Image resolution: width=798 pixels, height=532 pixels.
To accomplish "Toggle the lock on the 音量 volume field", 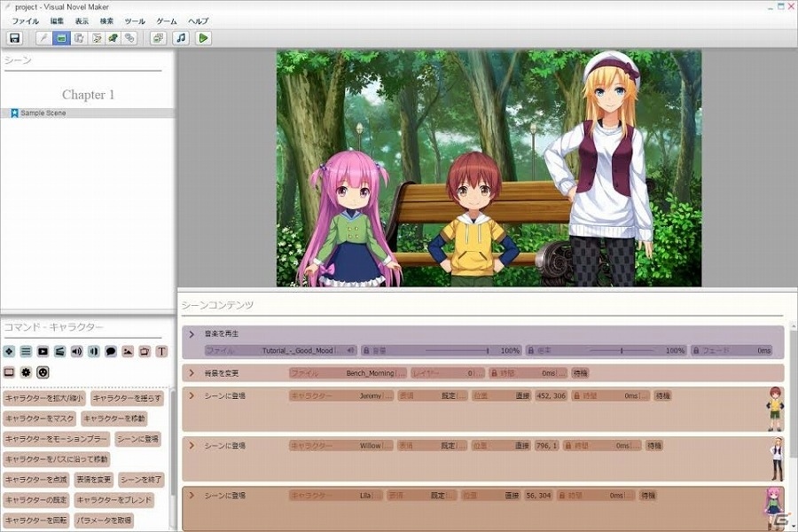I will pyautogui.click(x=366, y=350).
